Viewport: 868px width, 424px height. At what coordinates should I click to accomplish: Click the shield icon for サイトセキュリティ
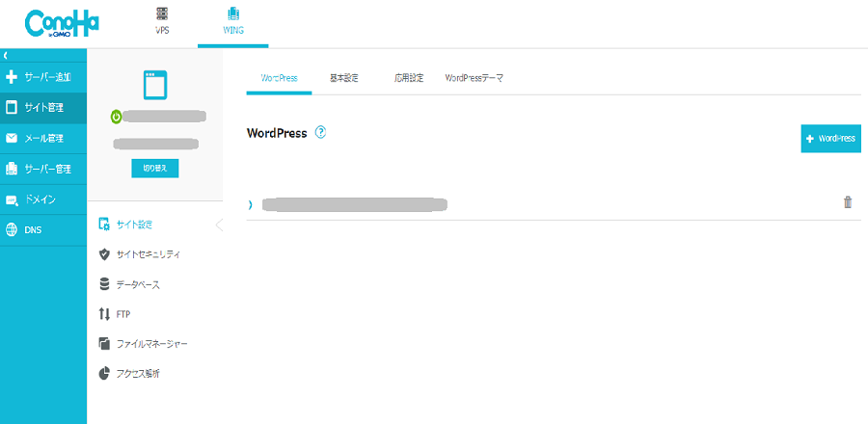tap(104, 254)
